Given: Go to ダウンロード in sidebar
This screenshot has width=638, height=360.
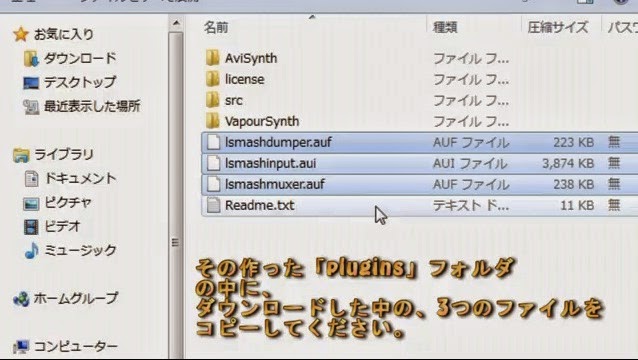Looking at the screenshot, I should click(x=80, y=59).
